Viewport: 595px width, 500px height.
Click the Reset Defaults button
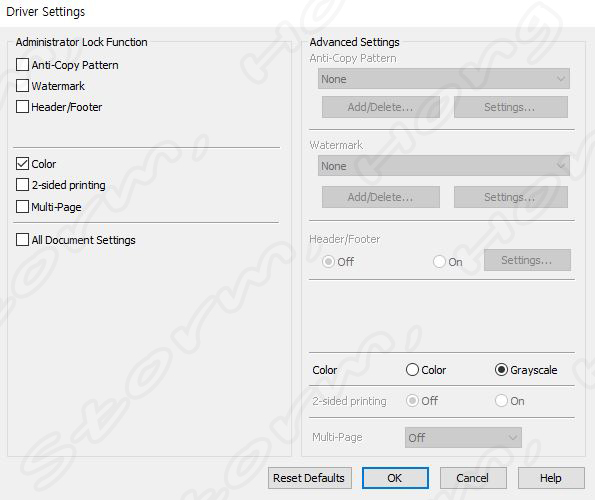[x=310, y=478]
